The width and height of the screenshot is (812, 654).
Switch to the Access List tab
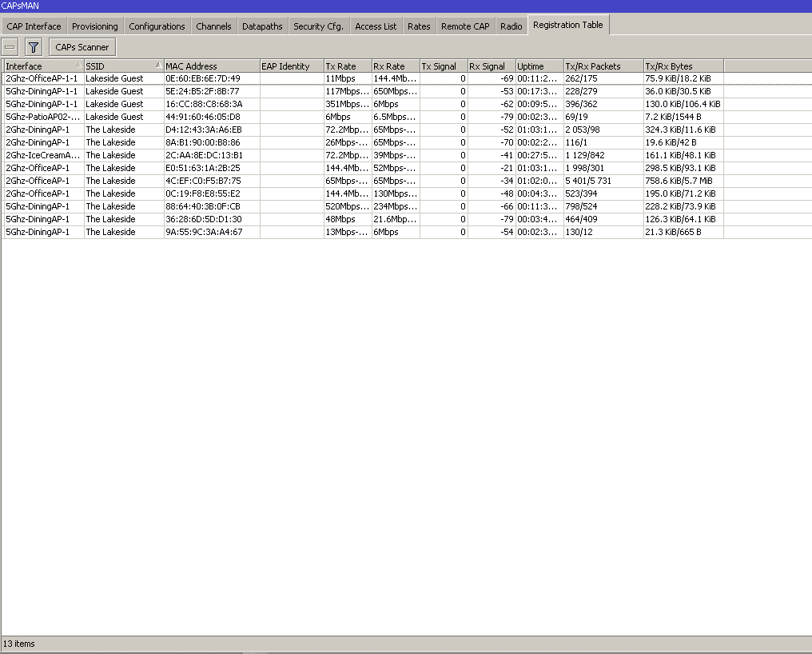(376, 25)
